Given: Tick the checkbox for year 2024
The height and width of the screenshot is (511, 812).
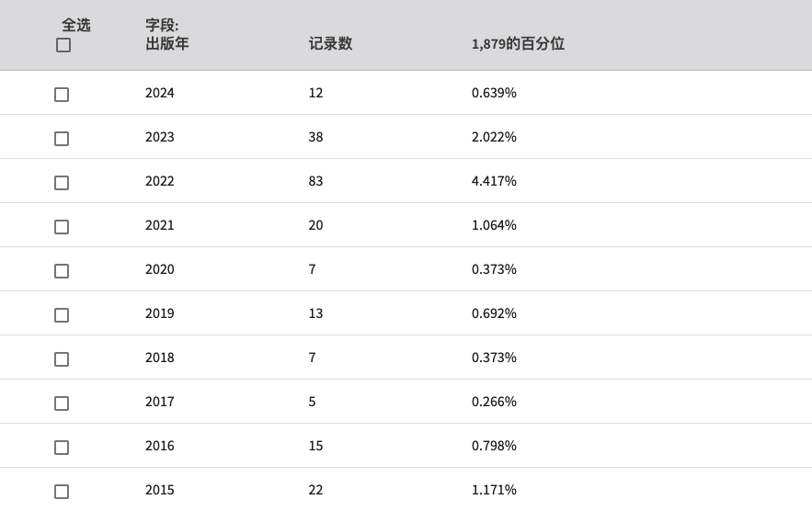Looking at the screenshot, I should point(62,95).
